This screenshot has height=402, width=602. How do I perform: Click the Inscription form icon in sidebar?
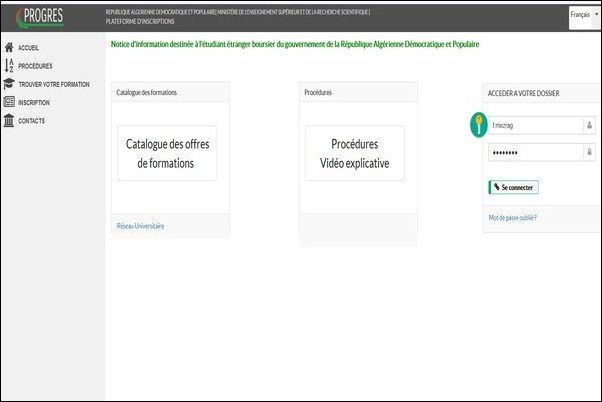(9, 102)
